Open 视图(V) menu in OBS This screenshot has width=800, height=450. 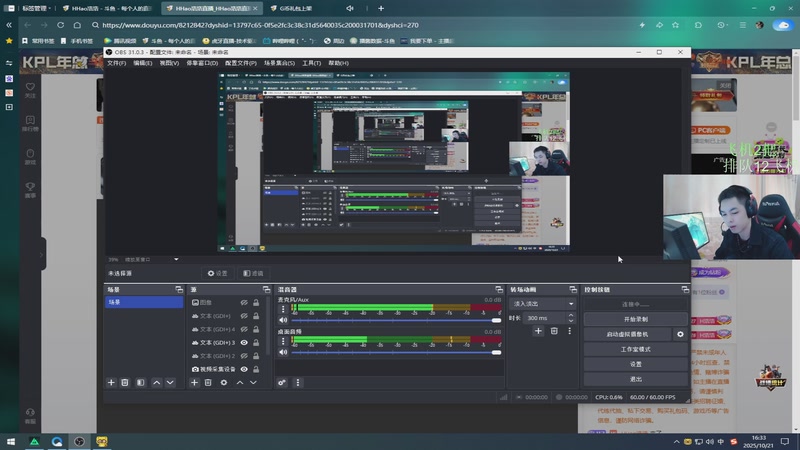tap(169, 63)
